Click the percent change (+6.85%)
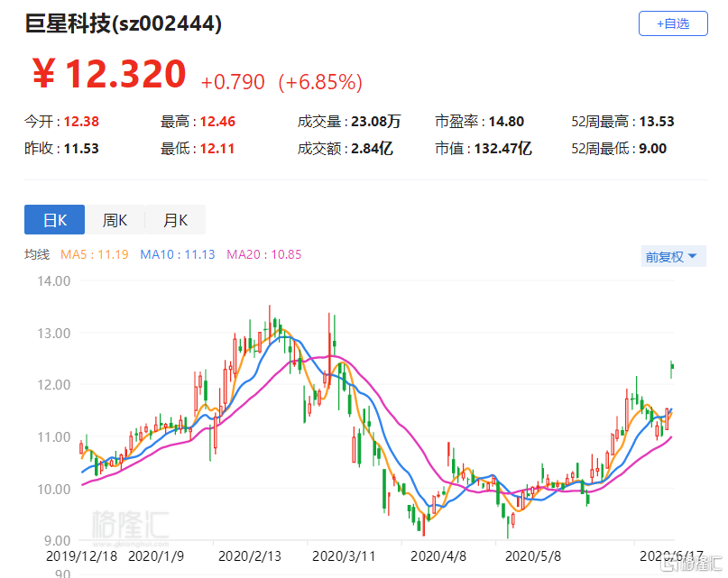 320,82
